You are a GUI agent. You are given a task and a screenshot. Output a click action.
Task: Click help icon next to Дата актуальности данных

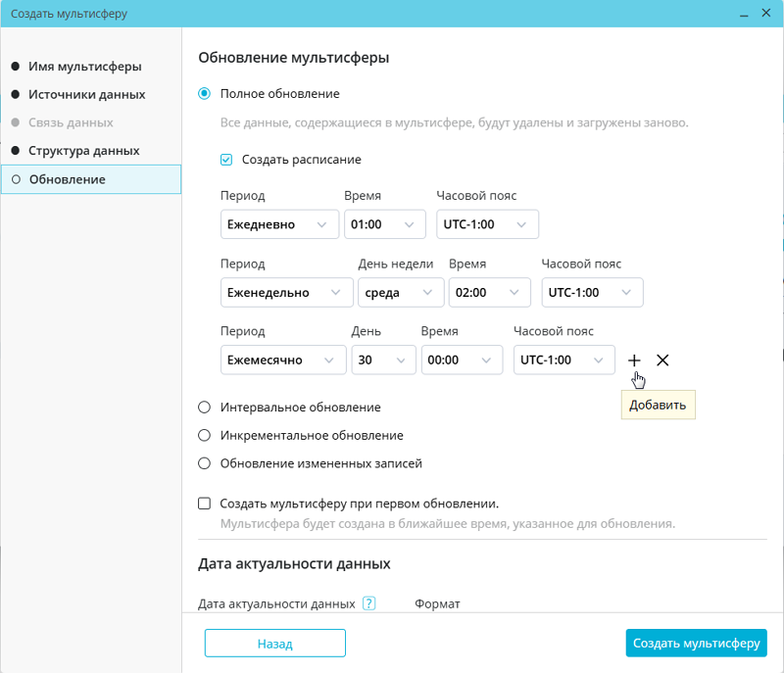click(369, 603)
